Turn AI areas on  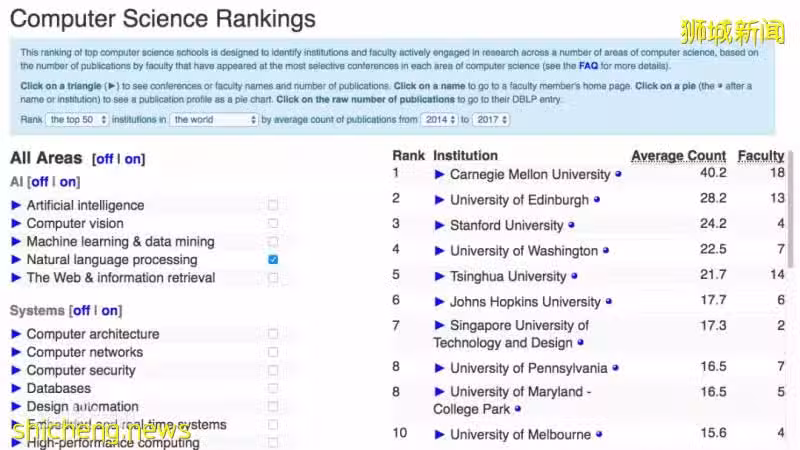67,182
